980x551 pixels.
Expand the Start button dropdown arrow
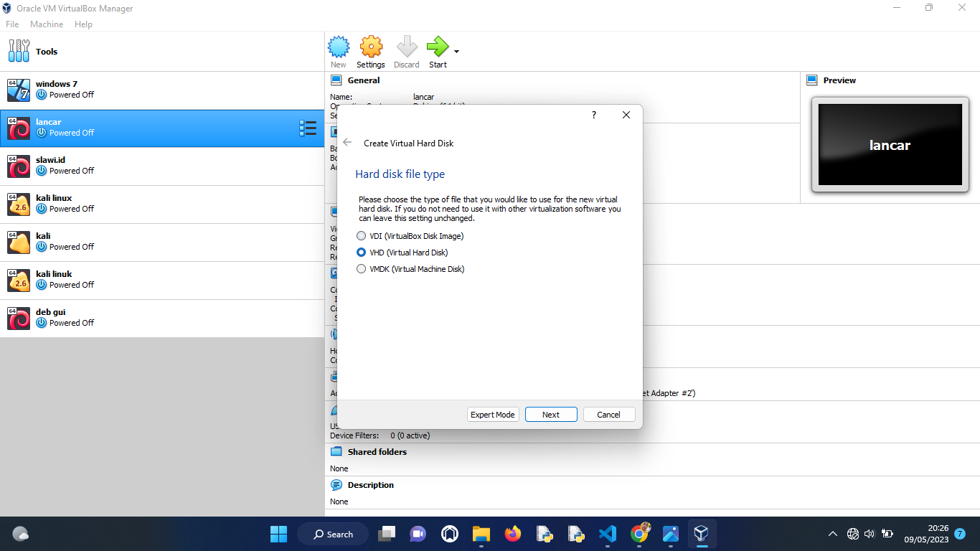click(456, 52)
